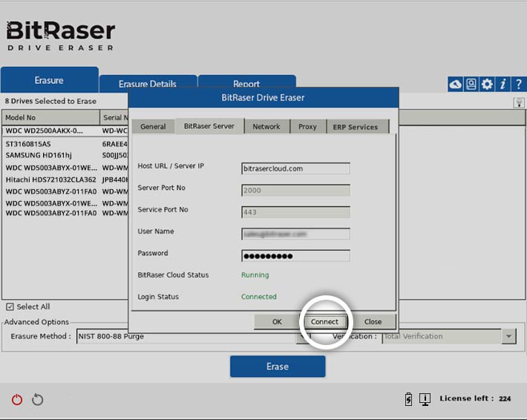The width and height of the screenshot is (527, 420).
Task: Click the blue Erase button
Action: [278, 367]
